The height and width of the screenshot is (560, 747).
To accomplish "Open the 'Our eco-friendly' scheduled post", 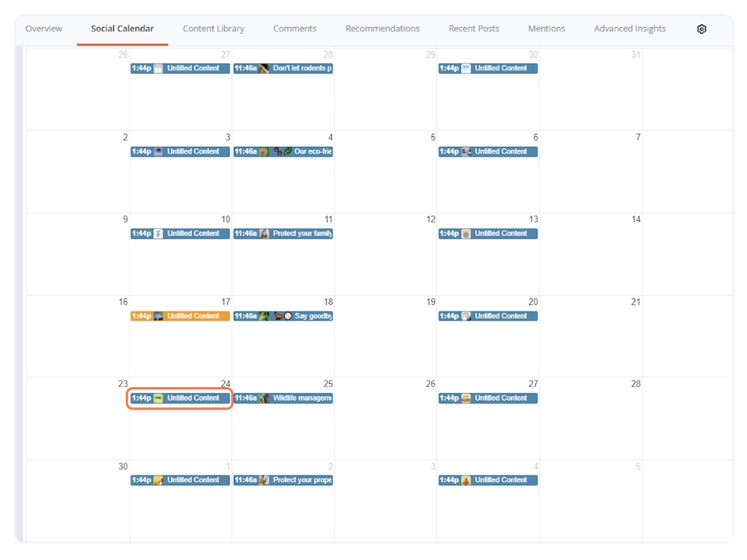I will (x=311, y=151).
